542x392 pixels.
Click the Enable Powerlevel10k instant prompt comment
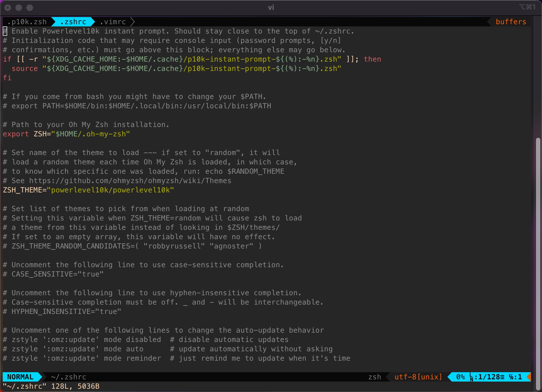point(179,31)
